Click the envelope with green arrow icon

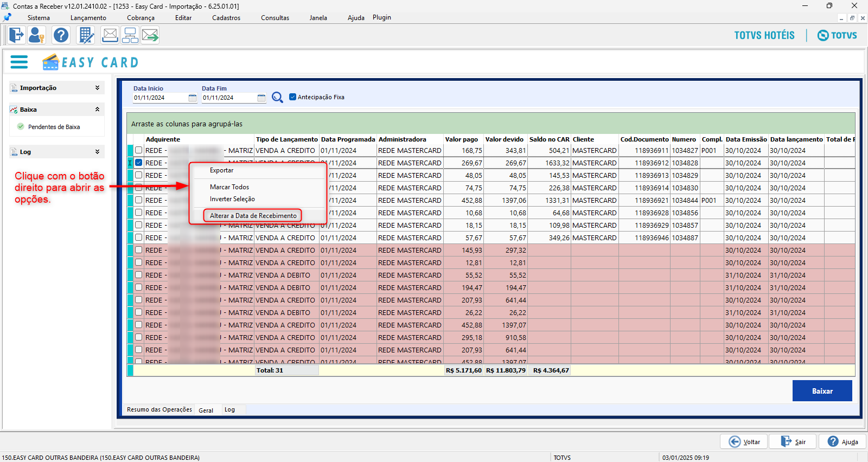(x=150, y=36)
